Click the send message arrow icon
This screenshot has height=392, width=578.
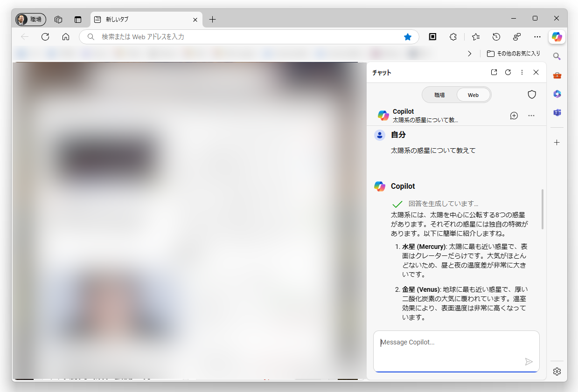(529, 362)
